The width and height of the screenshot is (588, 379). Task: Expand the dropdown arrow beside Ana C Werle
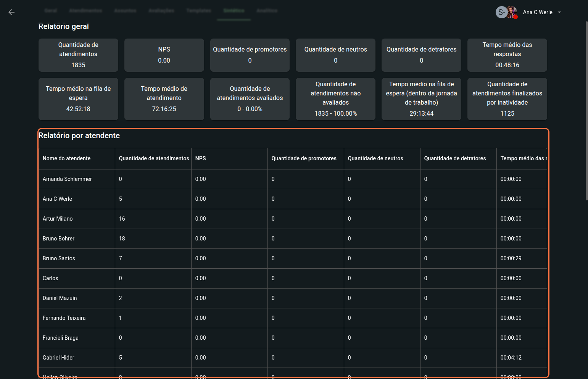click(559, 12)
